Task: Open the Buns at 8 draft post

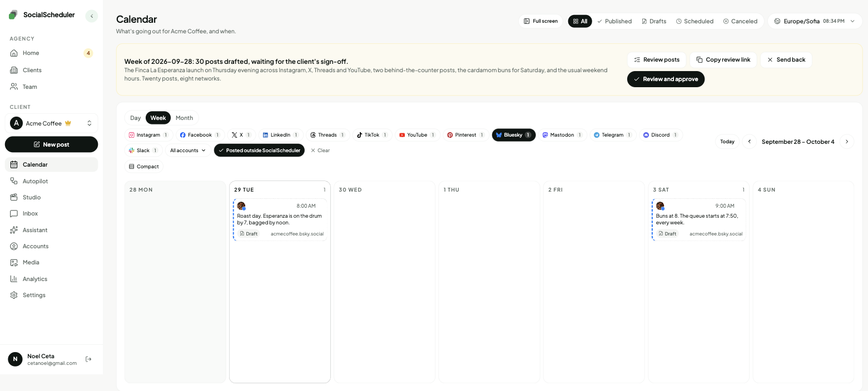Action: (x=698, y=220)
